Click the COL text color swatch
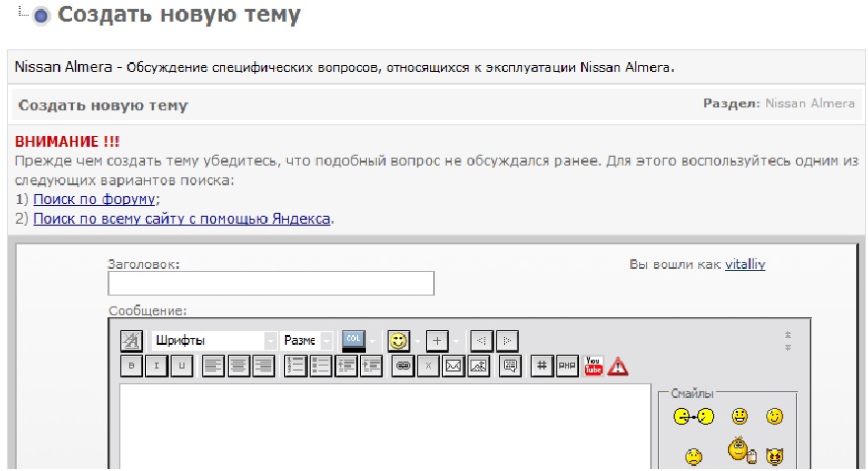The height and width of the screenshot is (471, 868). [354, 341]
